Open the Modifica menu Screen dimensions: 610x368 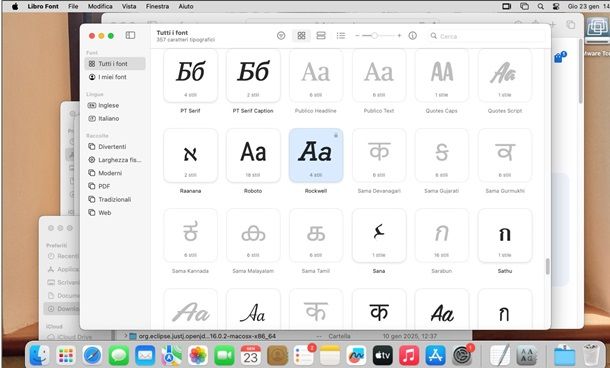pos(100,6)
